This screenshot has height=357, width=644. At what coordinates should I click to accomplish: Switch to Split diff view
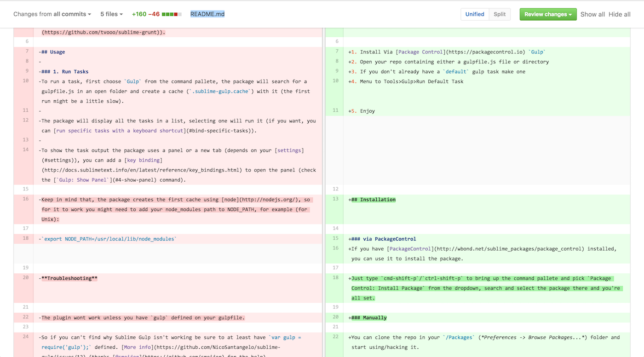[500, 14]
